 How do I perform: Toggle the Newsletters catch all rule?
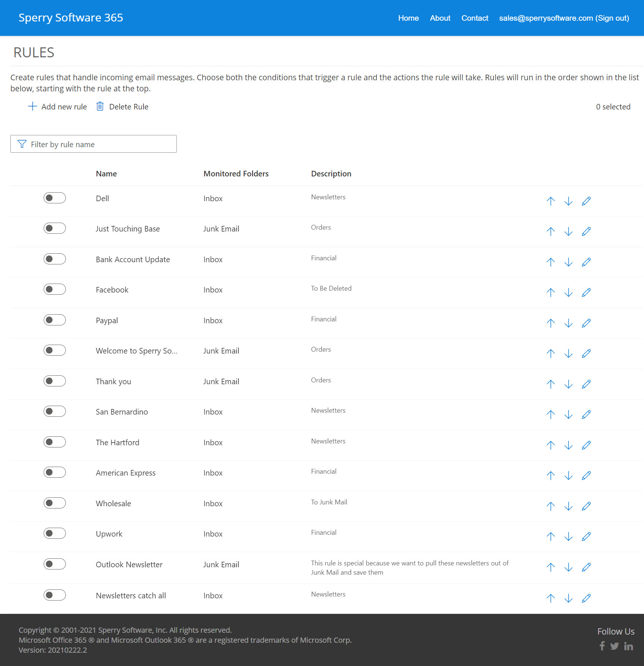point(55,595)
